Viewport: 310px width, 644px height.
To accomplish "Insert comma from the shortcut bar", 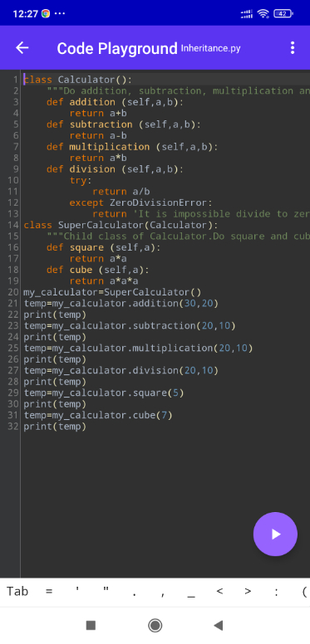I will (163, 594).
